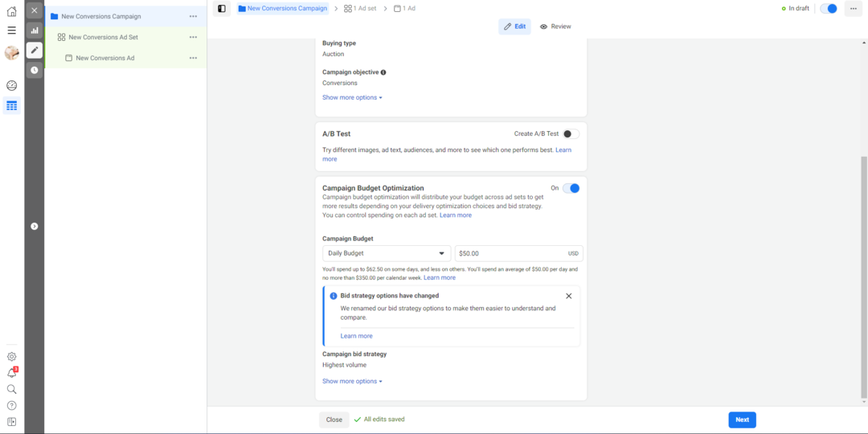
Task: Click the blue Next button
Action: pyautogui.click(x=742, y=420)
